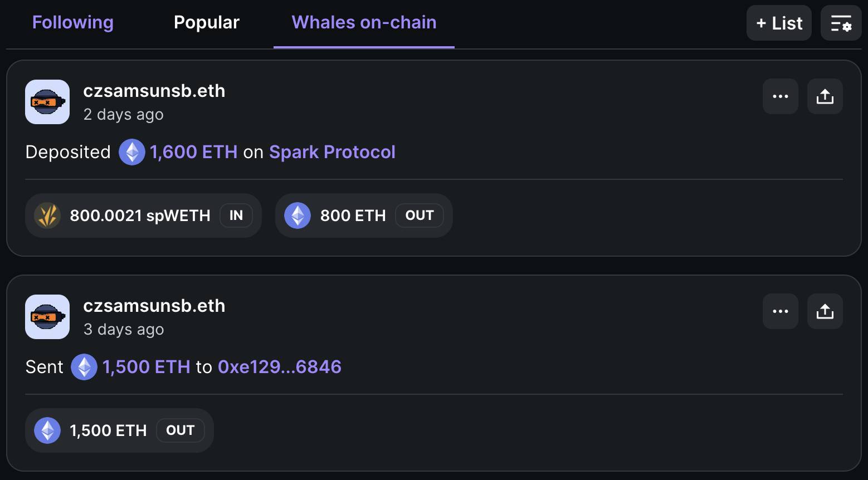Open more options on the 3 days ago post

click(781, 311)
